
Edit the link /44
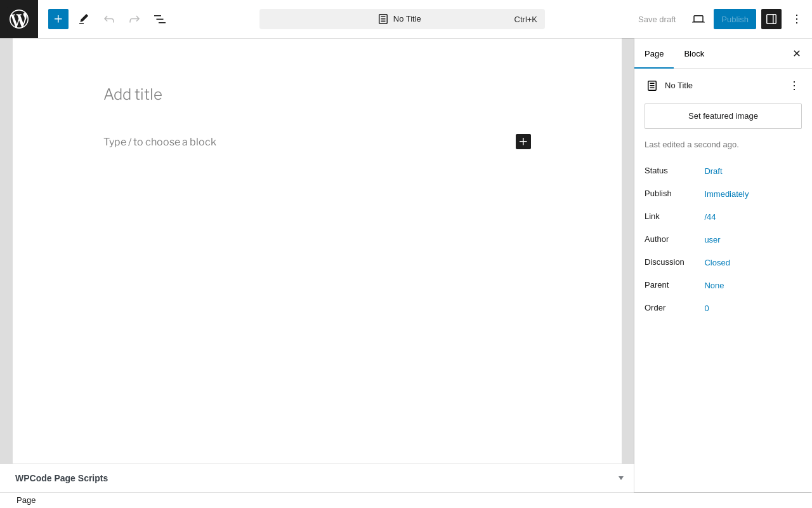pos(710,217)
